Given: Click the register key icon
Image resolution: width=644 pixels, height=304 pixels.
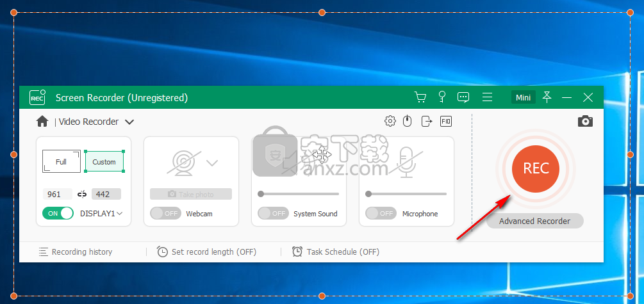Looking at the screenshot, I should [x=442, y=97].
